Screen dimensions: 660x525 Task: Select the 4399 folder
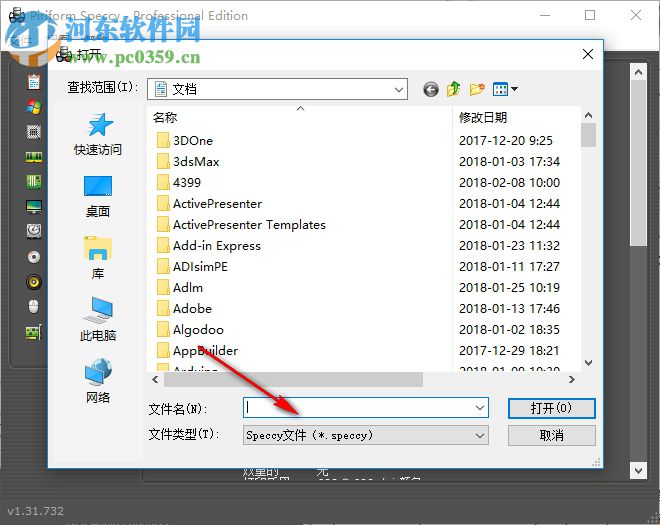(178, 183)
